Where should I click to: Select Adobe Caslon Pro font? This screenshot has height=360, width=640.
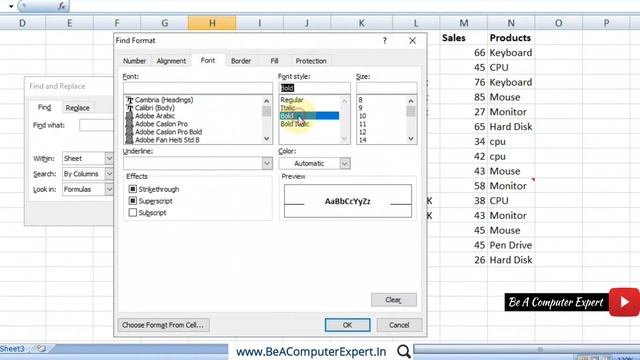(x=161, y=124)
